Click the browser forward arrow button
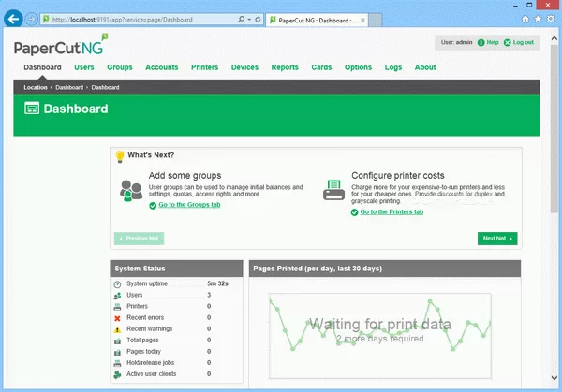 (x=32, y=19)
